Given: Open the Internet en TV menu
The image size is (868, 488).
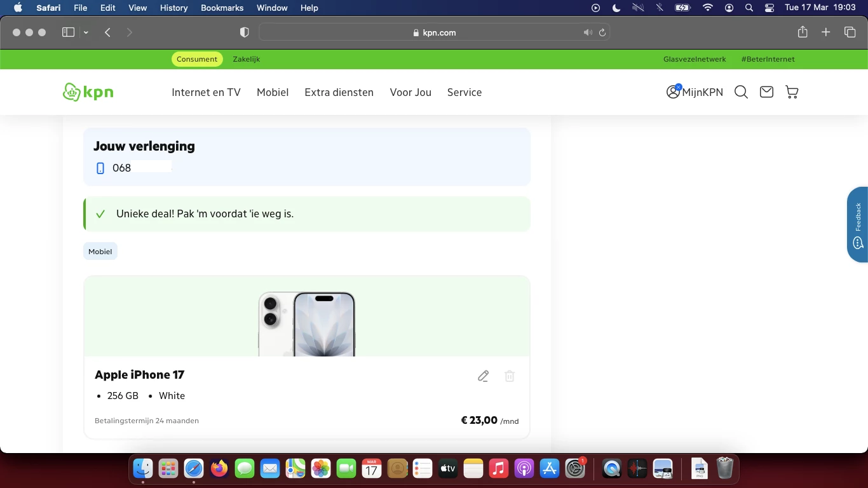Looking at the screenshot, I should point(207,92).
